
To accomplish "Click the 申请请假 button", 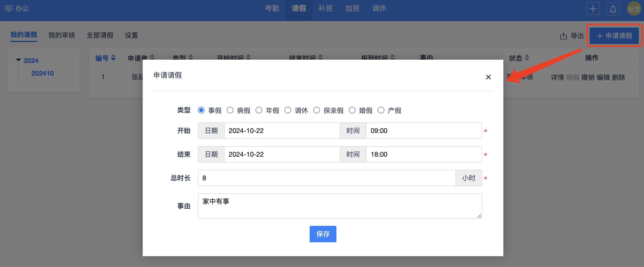I will (x=614, y=36).
